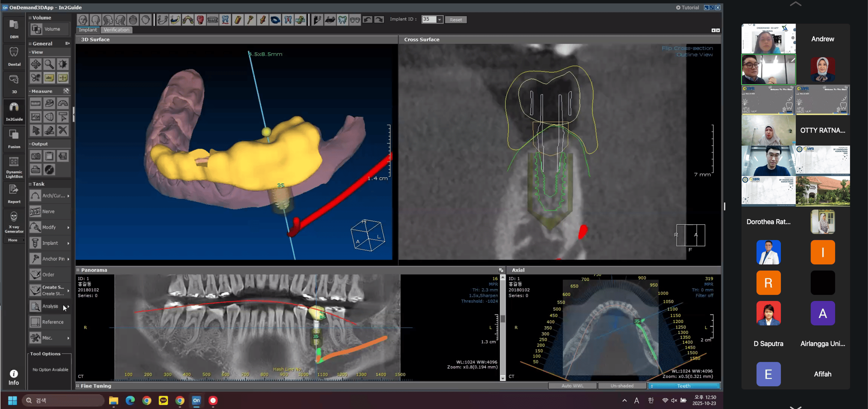Screen dimensions: 868x409
Task: Click the Reset button
Action: (456, 20)
